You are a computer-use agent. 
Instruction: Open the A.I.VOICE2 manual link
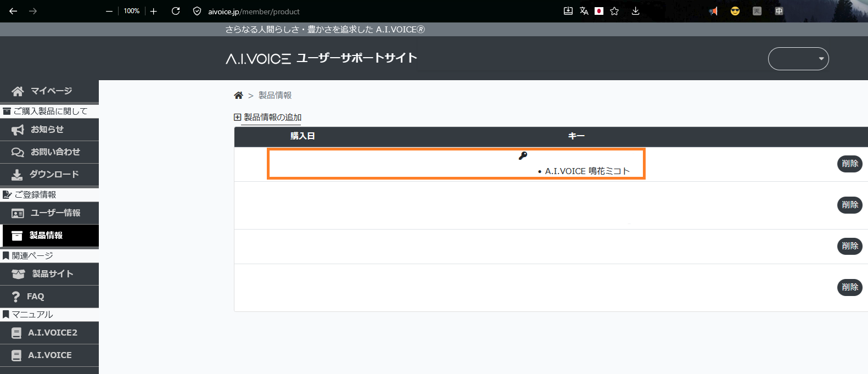coord(49,333)
